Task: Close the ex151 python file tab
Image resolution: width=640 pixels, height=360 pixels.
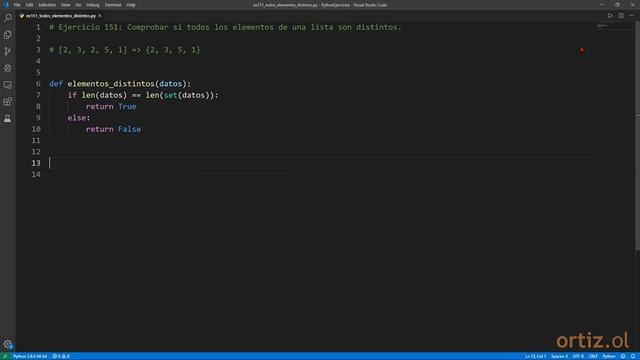Action: click(x=100, y=16)
